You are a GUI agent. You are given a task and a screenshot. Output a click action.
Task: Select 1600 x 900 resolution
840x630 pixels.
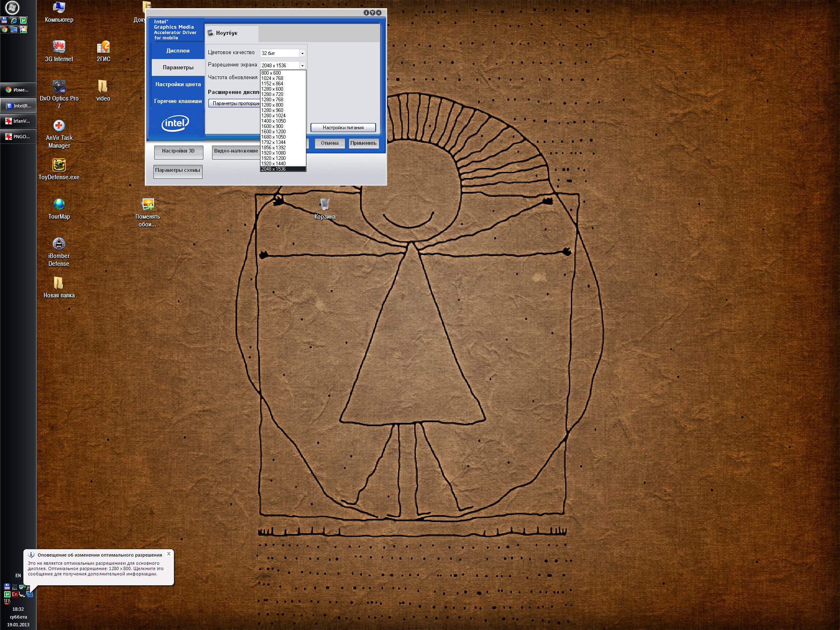click(x=283, y=126)
